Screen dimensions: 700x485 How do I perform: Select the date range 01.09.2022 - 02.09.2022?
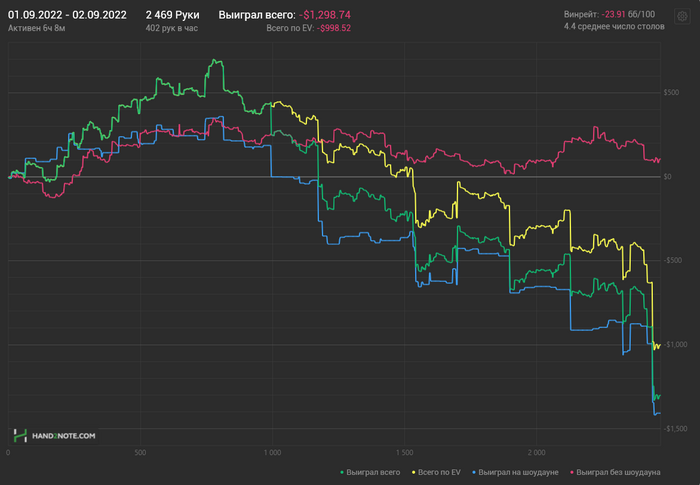pyautogui.click(x=67, y=15)
